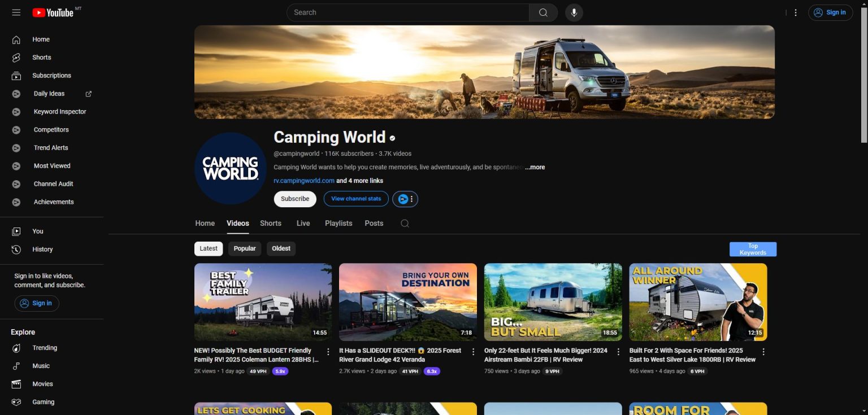Open options menu on the Coleman Lantern video
This screenshot has width=868, height=415.
tap(329, 351)
